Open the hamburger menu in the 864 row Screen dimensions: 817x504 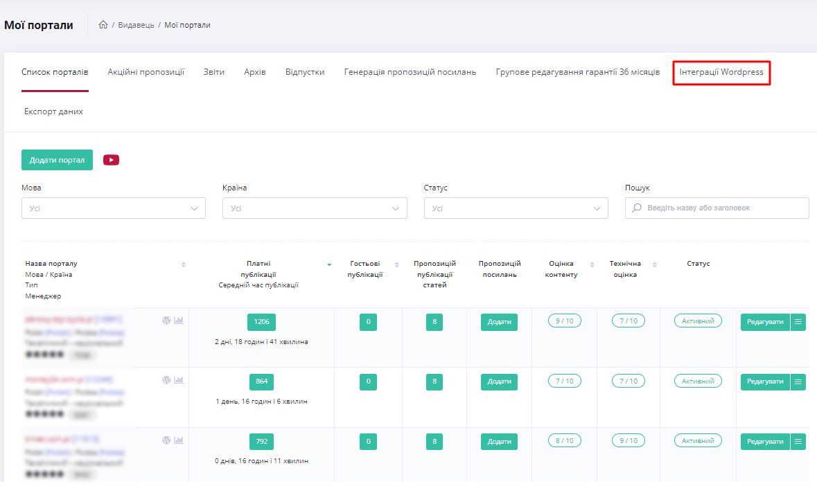tap(798, 381)
